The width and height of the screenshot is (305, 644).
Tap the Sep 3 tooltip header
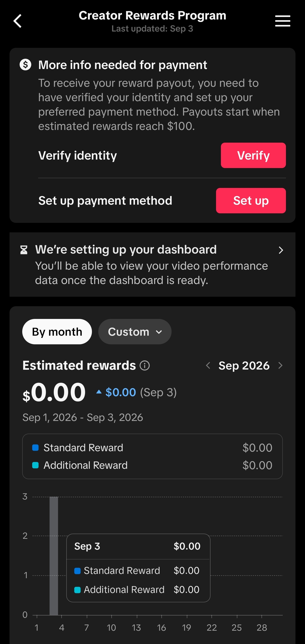[x=138, y=546]
